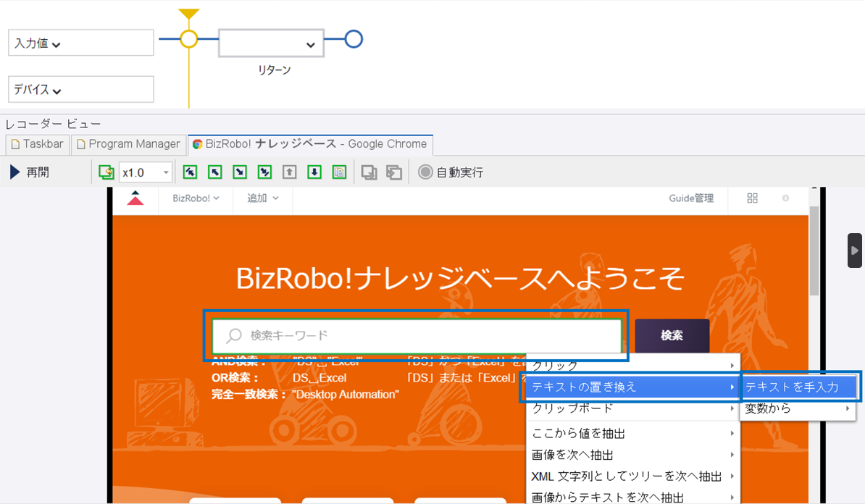Select 画像を次へ抽出 menu entry

click(x=632, y=455)
